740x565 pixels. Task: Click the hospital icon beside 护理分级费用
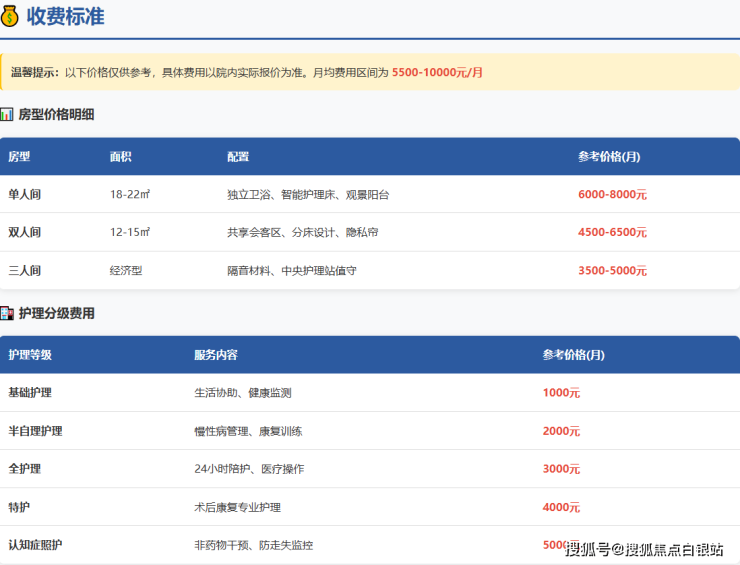pos(7,313)
